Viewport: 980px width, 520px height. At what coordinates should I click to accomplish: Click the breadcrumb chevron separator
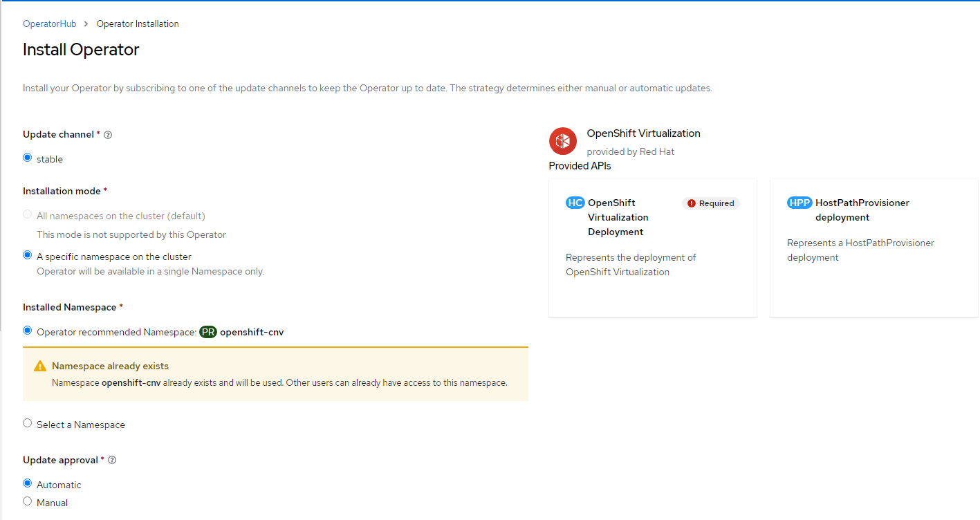(x=86, y=24)
